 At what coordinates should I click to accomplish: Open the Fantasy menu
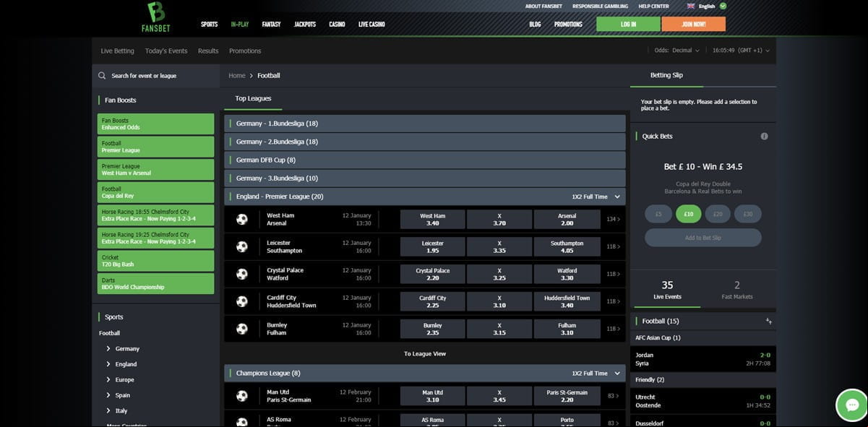(x=271, y=25)
